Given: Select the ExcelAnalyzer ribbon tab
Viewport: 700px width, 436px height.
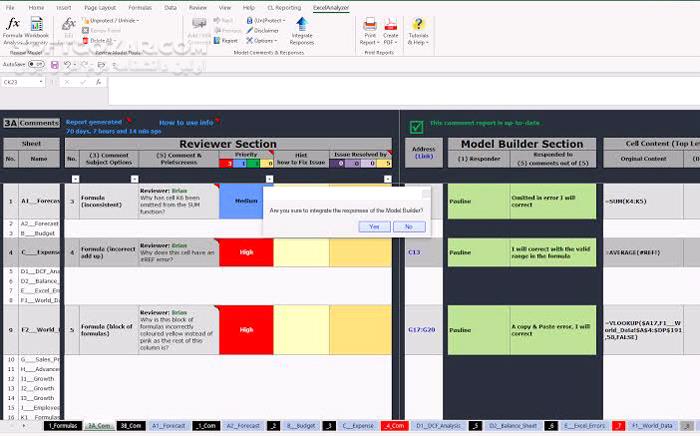Looking at the screenshot, I should coord(331,8).
